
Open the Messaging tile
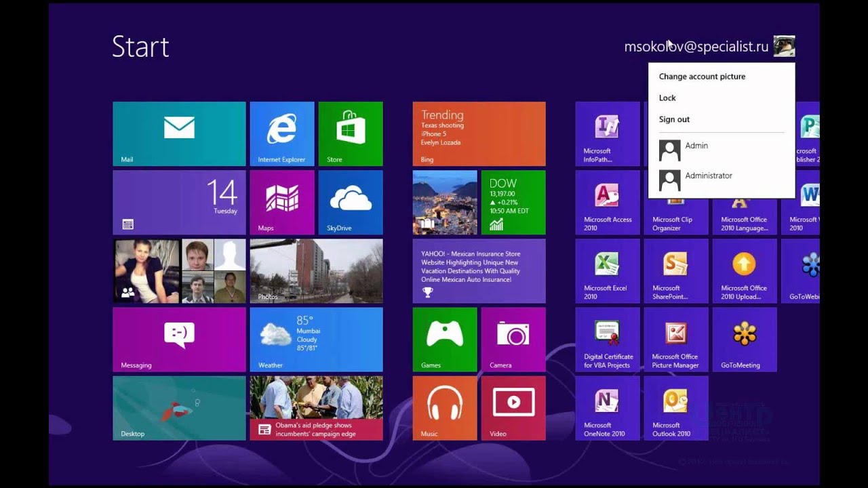179,339
